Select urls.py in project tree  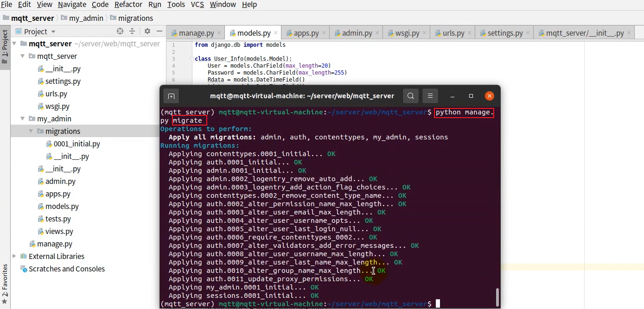pyautogui.click(x=56, y=94)
